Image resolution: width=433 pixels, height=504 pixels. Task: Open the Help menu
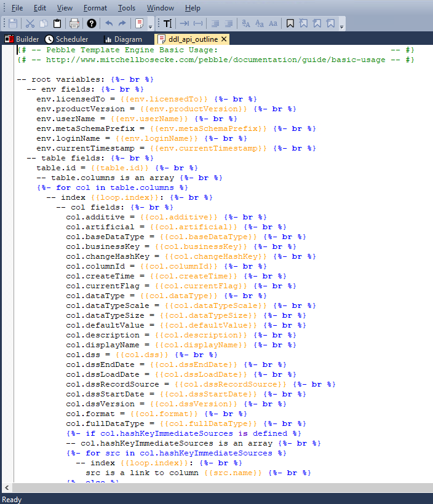point(193,8)
